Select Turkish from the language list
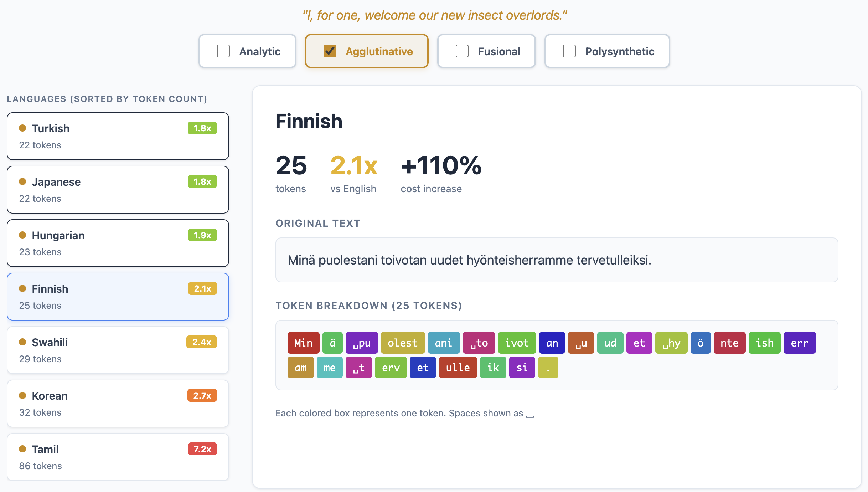 coord(118,136)
